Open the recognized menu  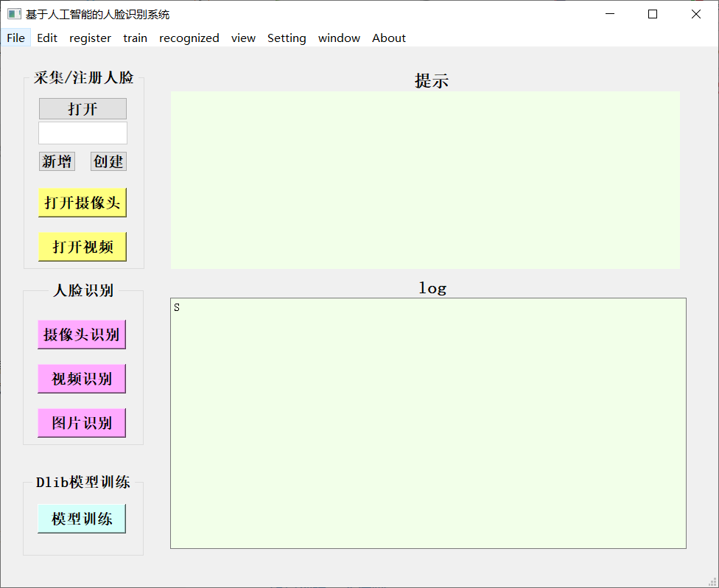[189, 38]
